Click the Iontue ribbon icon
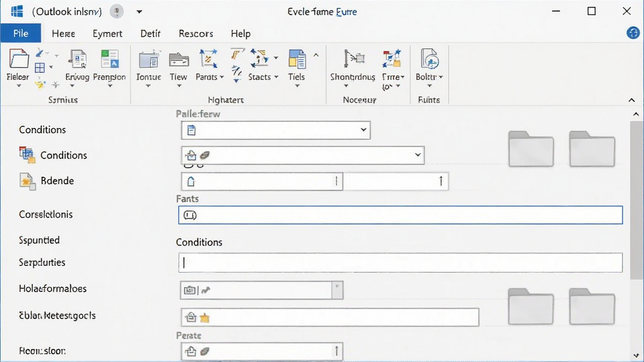The height and width of the screenshot is (362, 644). point(148,60)
